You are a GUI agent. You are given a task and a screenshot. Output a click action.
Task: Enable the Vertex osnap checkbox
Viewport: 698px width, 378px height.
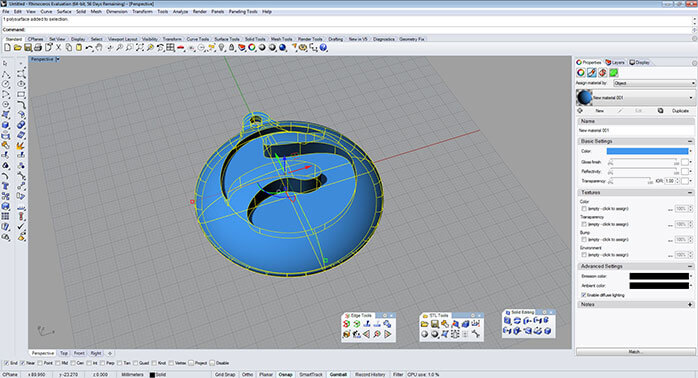coord(171,363)
